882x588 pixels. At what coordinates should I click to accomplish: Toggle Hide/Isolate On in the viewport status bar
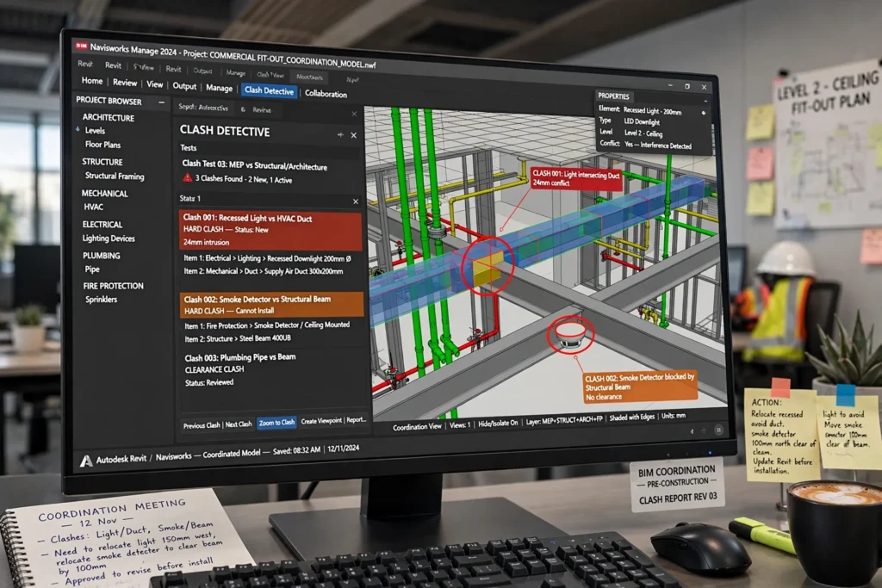click(498, 424)
